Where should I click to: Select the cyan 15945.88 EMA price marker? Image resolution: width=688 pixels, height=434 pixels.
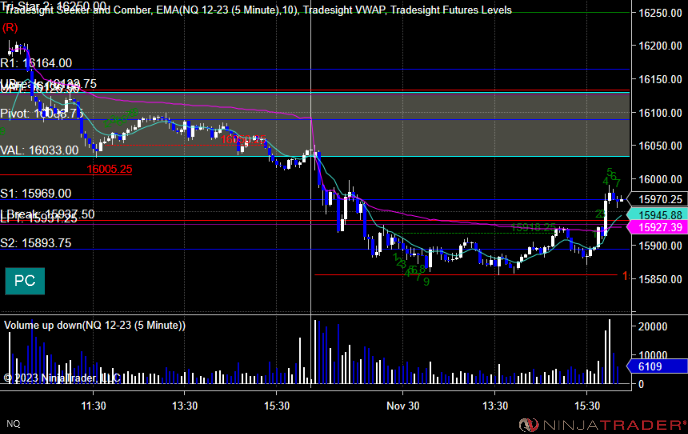coord(657,215)
